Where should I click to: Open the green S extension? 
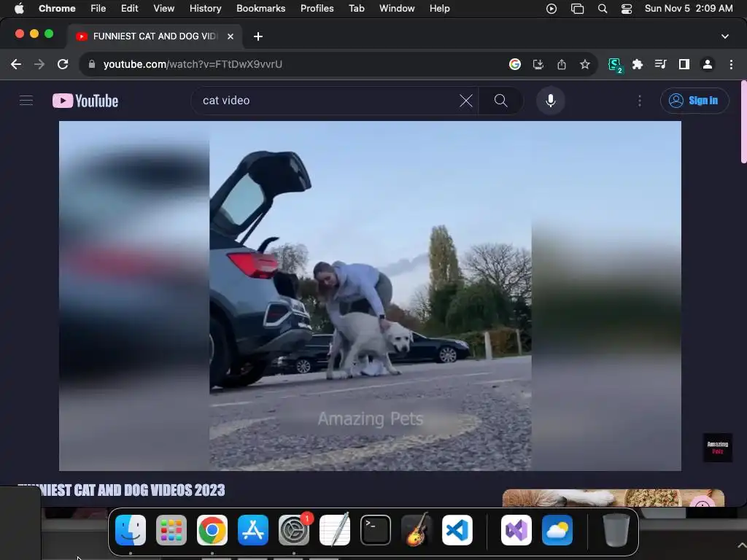click(x=615, y=65)
